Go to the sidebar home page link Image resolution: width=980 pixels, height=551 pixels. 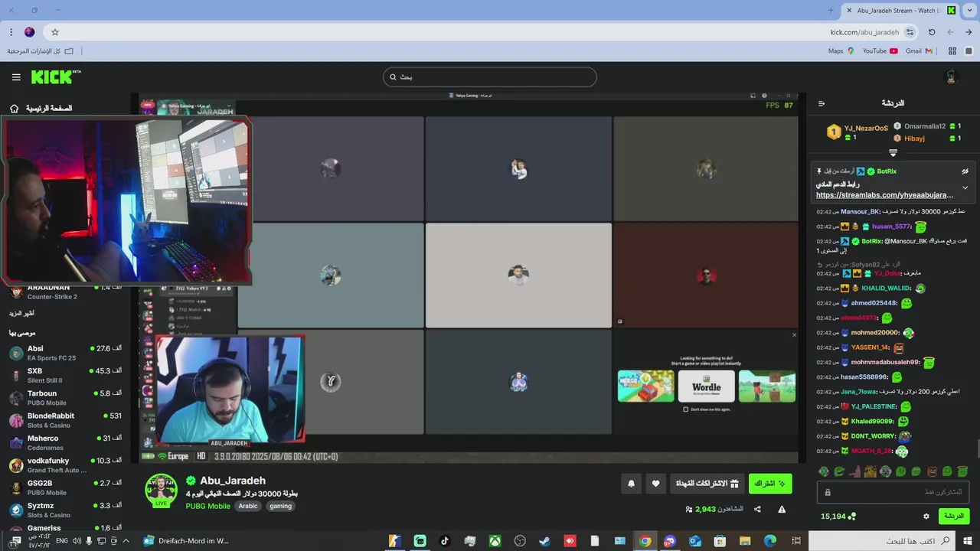coord(41,109)
